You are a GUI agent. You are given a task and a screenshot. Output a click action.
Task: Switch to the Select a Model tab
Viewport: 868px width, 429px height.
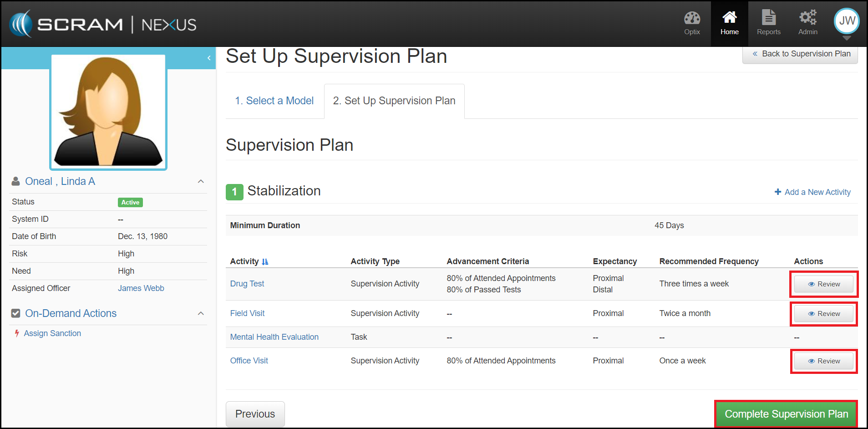point(274,101)
